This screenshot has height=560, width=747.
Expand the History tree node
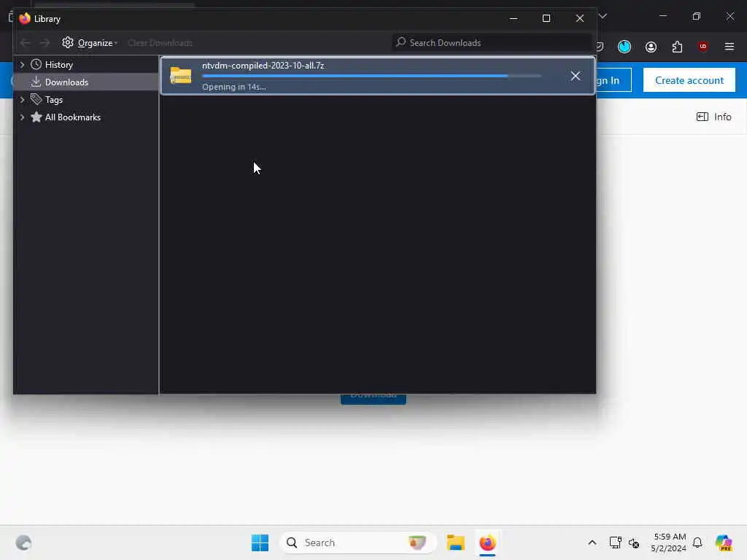pyautogui.click(x=22, y=64)
